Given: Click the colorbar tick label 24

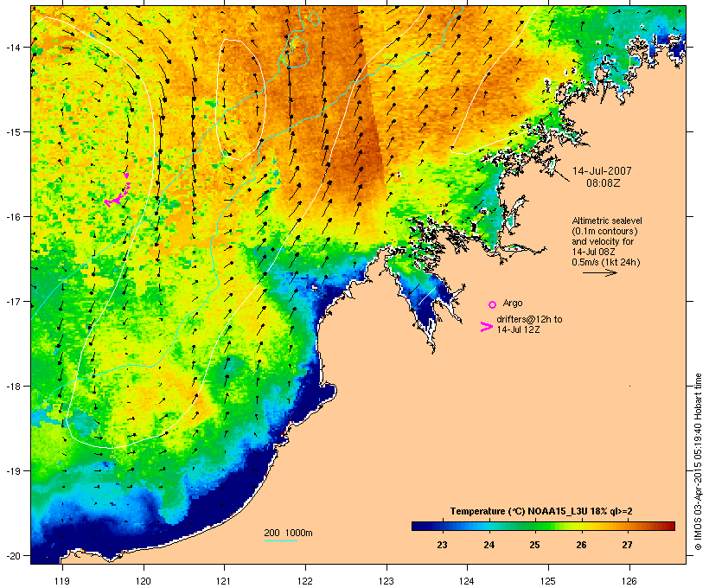Looking at the screenshot, I should [x=489, y=545].
